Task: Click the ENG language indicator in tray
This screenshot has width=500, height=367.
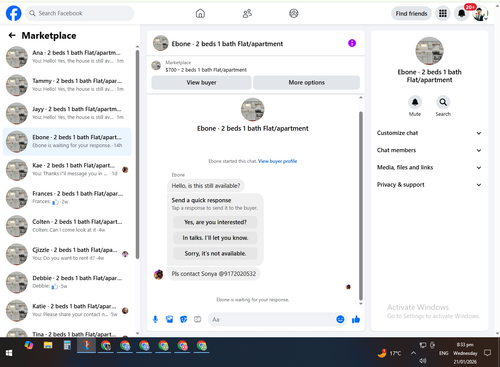Action: pos(443,353)
